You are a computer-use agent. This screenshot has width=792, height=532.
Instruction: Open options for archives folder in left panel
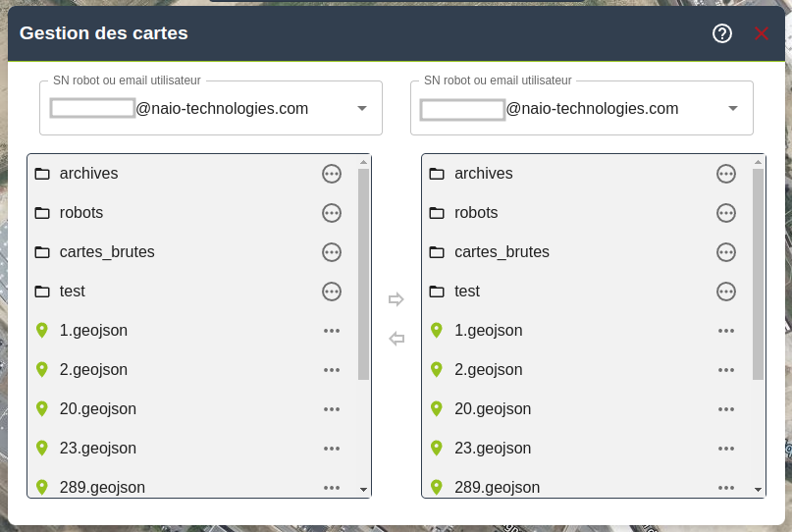tap(332, 174)
